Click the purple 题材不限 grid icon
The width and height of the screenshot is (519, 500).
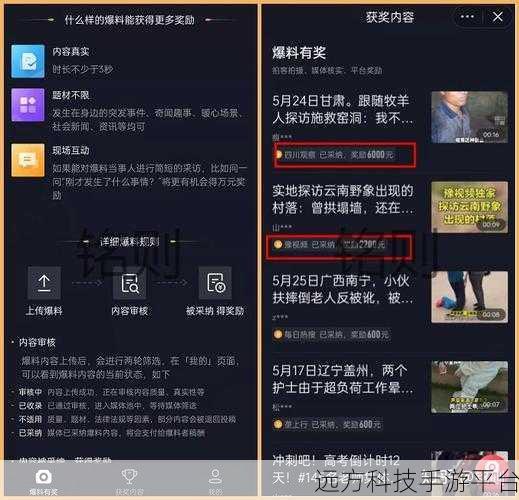click(x=28, y=105)
